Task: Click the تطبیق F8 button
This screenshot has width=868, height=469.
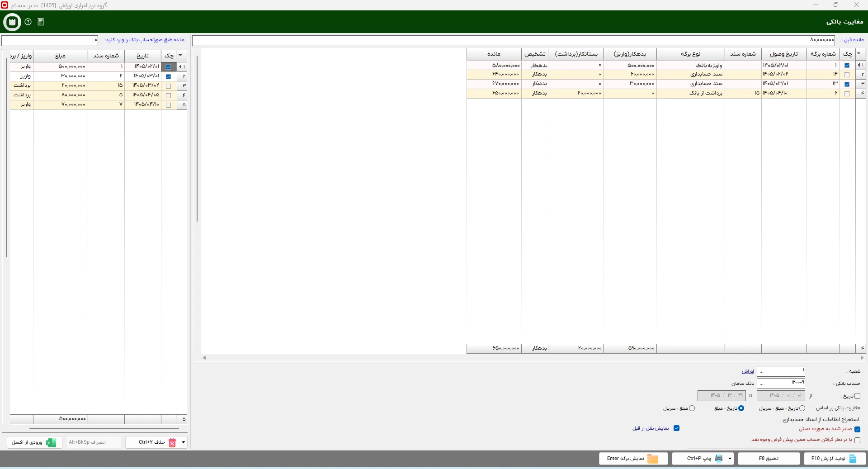Action: click(769, 459)
